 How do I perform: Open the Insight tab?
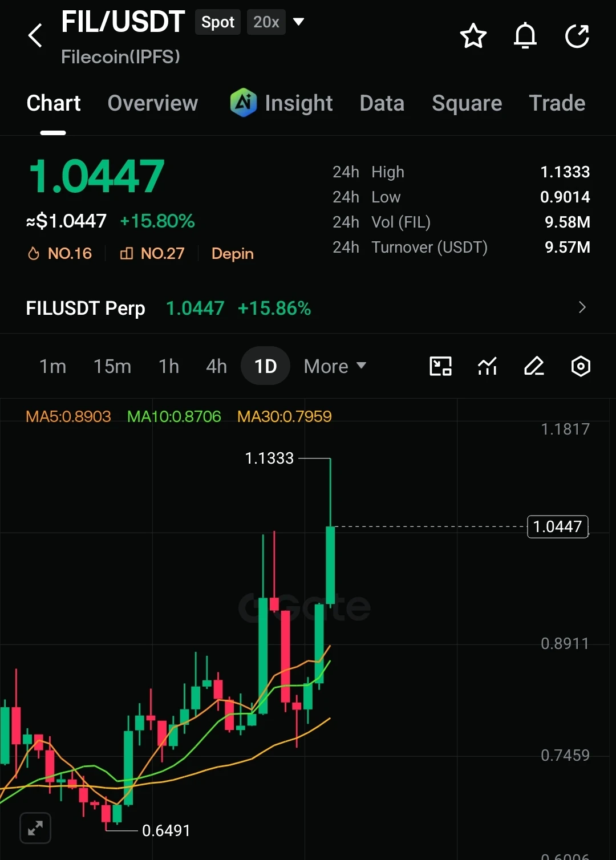(298, 103)
